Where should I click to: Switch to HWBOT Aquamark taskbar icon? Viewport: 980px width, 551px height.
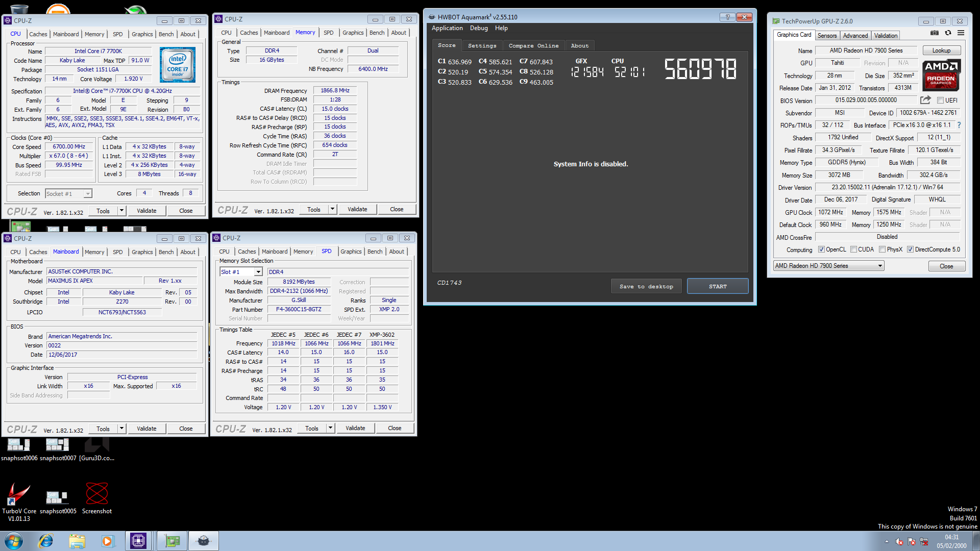204,541
